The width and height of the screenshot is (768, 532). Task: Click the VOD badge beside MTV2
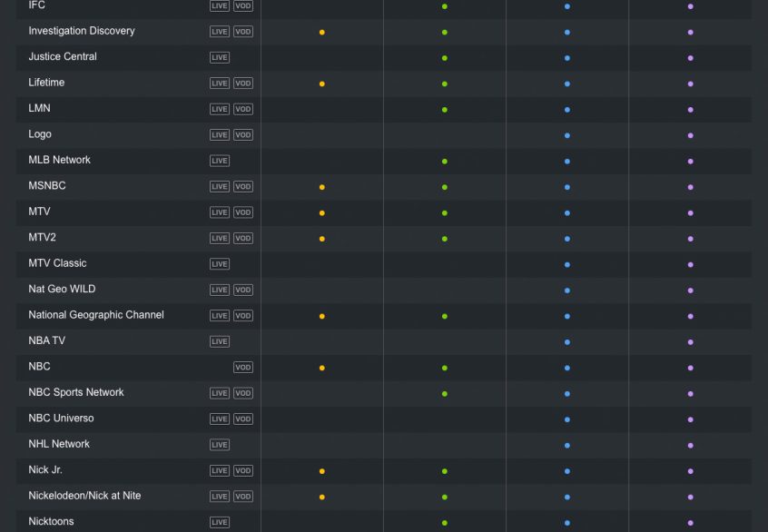click(243, 239)
